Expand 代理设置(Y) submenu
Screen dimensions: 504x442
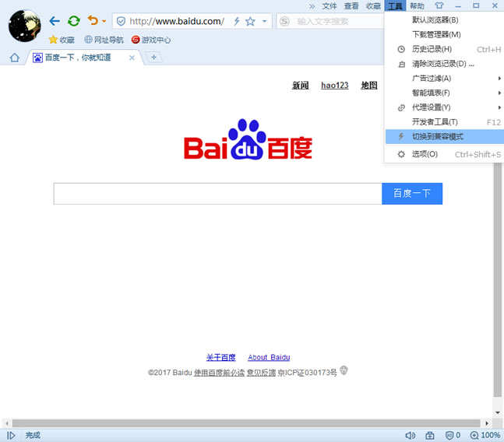[x=445, y=107]
